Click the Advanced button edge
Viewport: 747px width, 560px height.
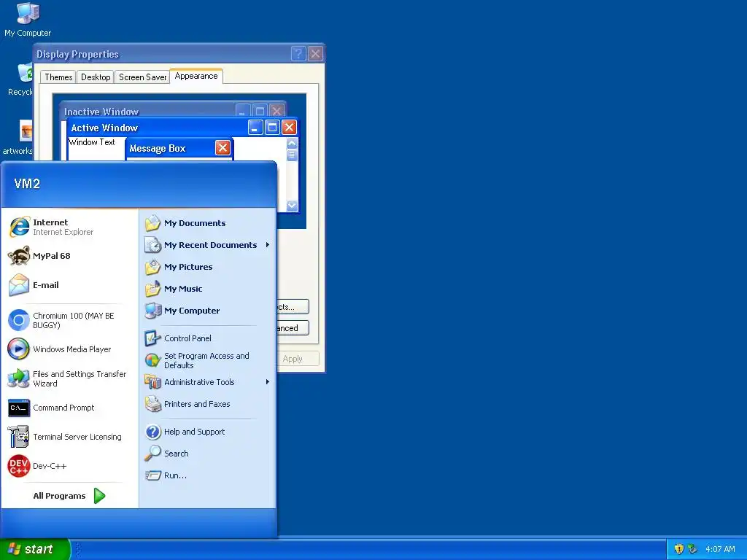tap(293, 327)
